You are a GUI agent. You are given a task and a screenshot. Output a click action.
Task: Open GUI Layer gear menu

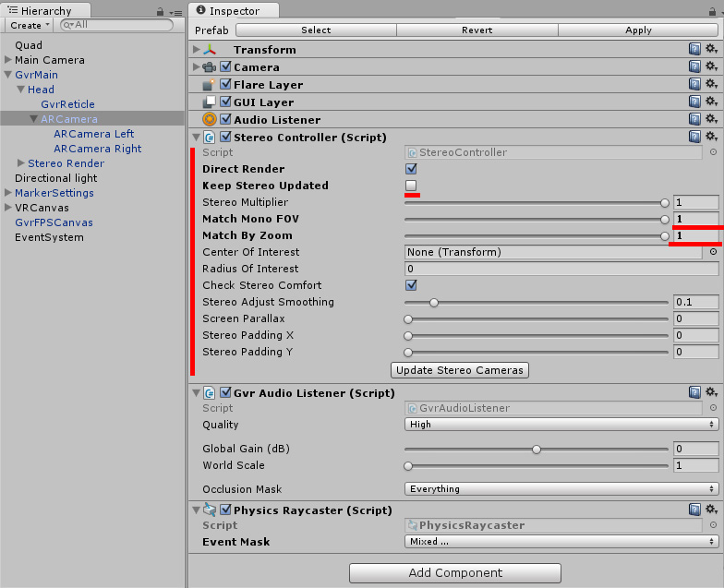pos(711,102)
